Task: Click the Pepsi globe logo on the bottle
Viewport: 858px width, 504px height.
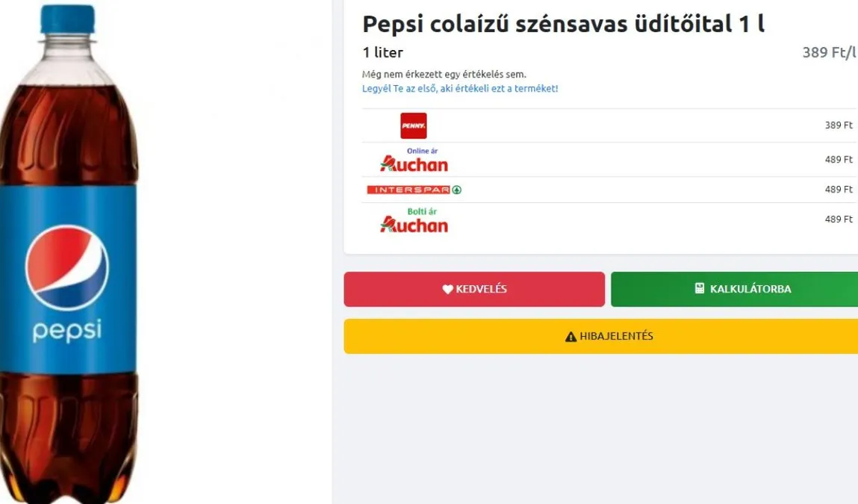Action: (67, 267)
